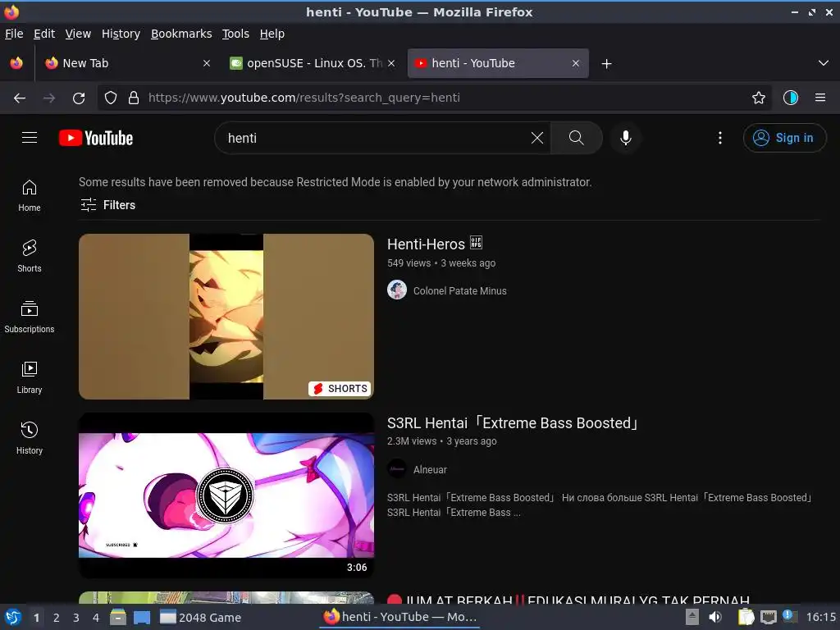Open S3RL Hentai Extreme Bass Boosted title
This screenshot has width=840, height=630.
point(513,422)
